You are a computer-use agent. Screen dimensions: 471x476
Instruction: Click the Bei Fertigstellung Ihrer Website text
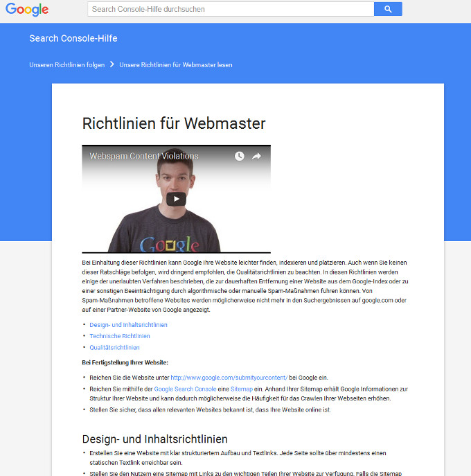point(125,362)
